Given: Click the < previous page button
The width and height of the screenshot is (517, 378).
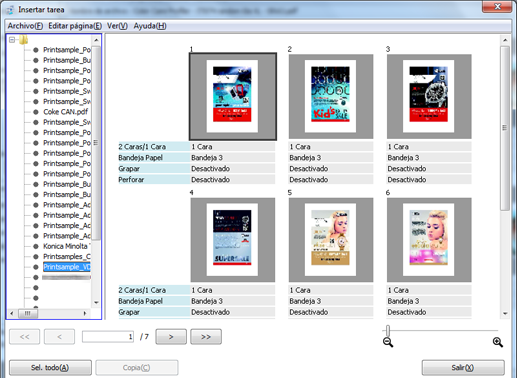Looking at the screenshot, I should [59, 337].
